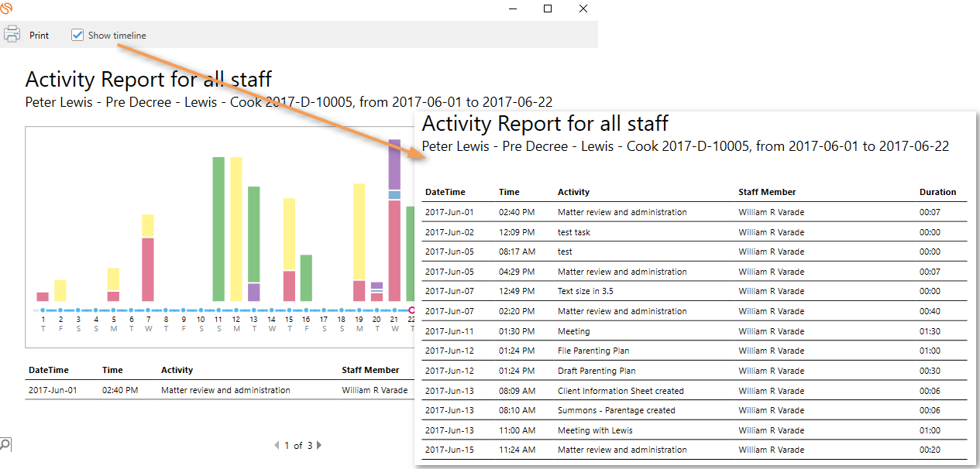This screenshot has width=980, height=469.
Task: Select the highlighted day 22 timeline marker
Action: coord(411,310)
